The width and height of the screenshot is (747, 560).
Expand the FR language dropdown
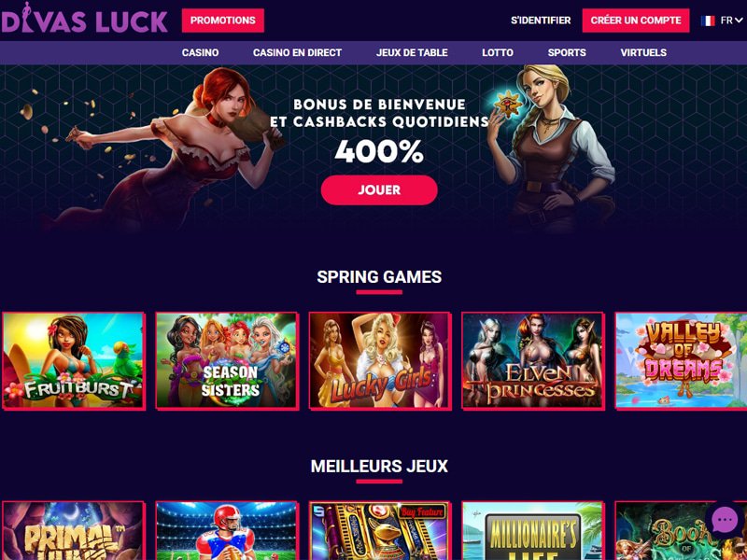click(731, 21)
